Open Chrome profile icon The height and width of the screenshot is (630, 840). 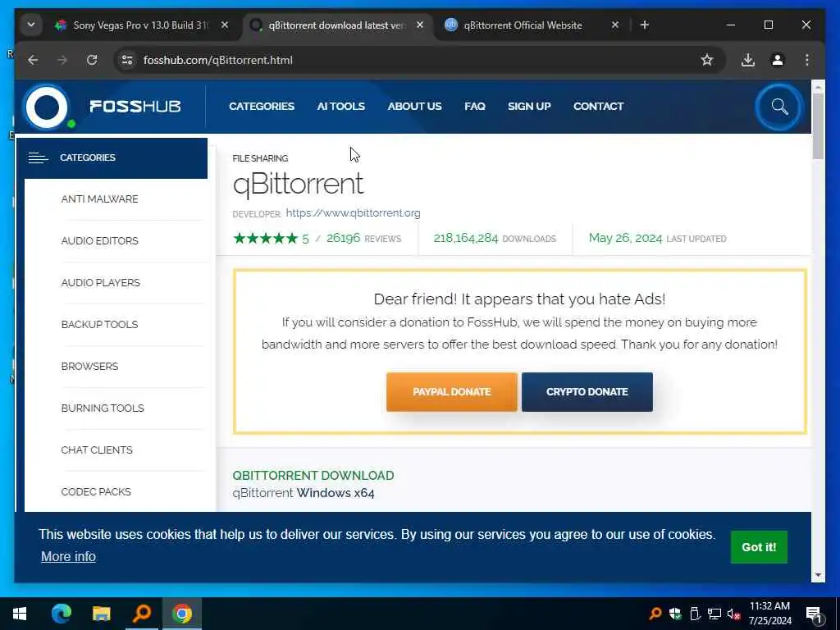pyautogui.click(x=778, y=60)
